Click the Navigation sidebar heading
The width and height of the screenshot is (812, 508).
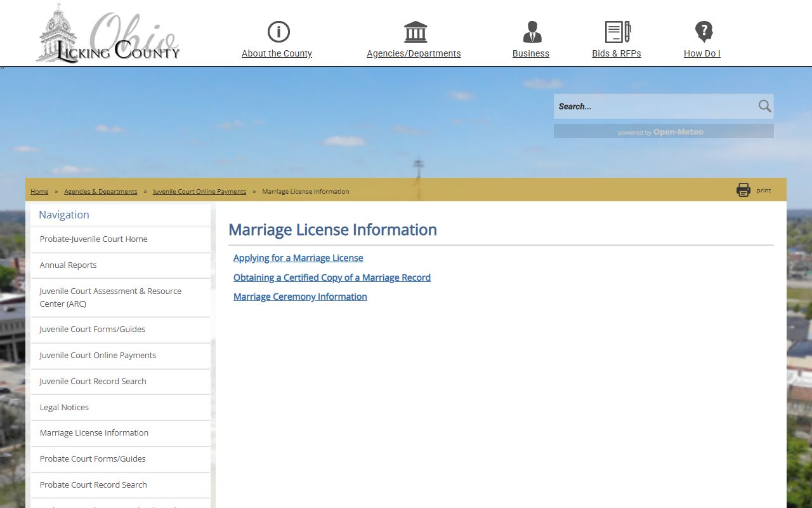(64, 215)
